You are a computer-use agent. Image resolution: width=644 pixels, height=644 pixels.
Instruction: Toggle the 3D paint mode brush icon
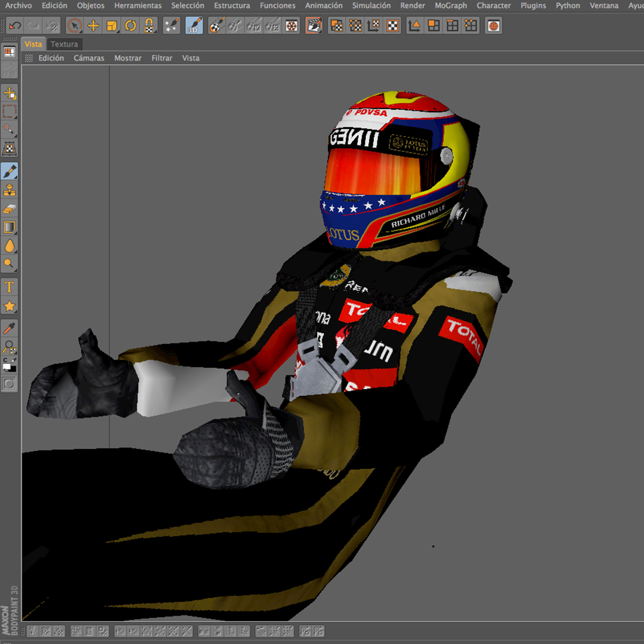194,26
